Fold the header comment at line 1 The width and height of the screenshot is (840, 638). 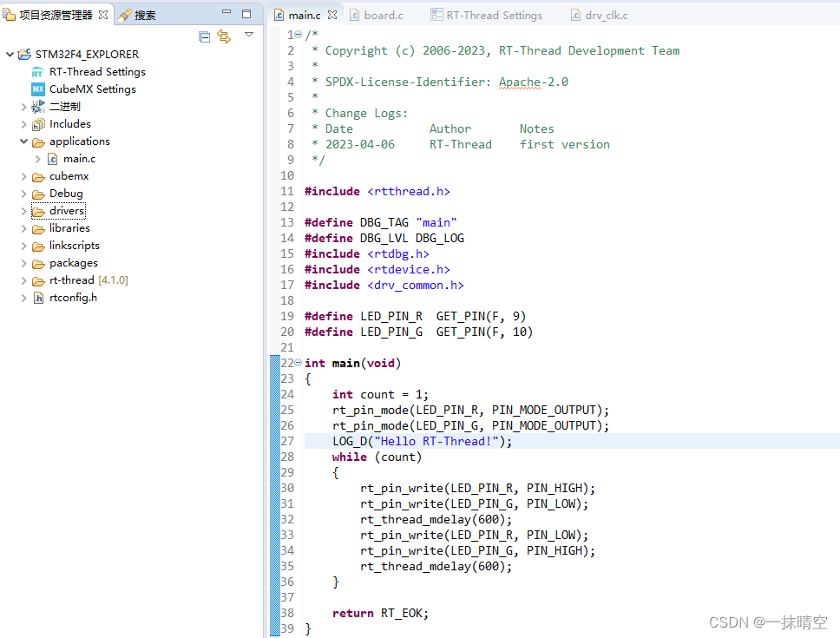click(298, 34)
